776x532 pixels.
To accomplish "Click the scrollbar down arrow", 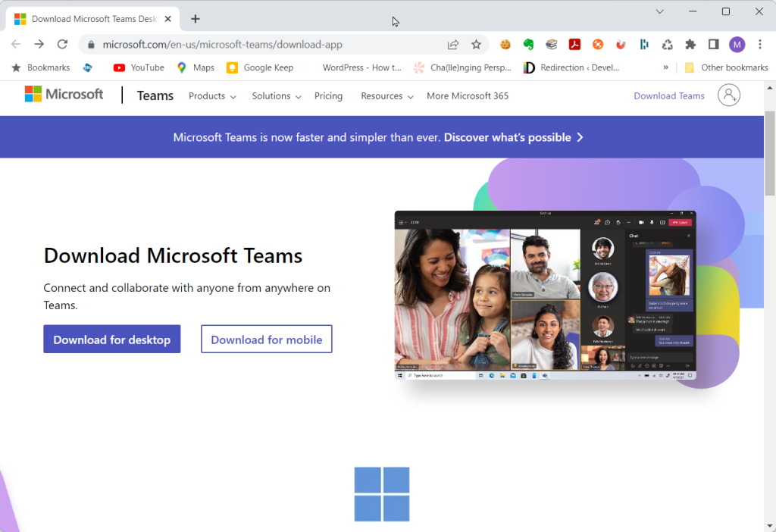I will click(770, 526).
